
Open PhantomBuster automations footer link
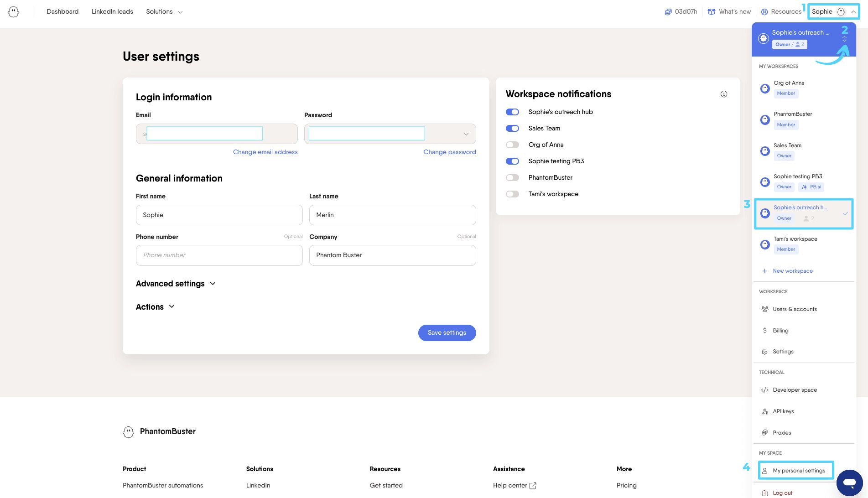point(163,486)
